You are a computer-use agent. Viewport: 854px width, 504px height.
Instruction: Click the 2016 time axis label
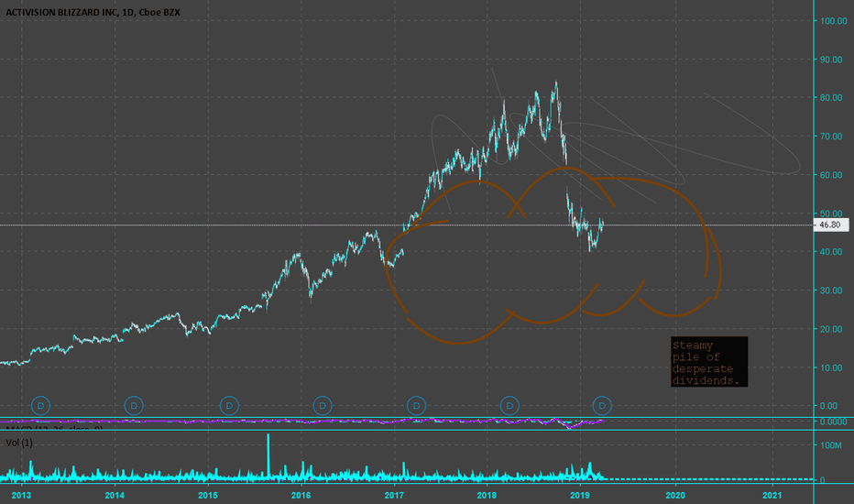(301, 495)
